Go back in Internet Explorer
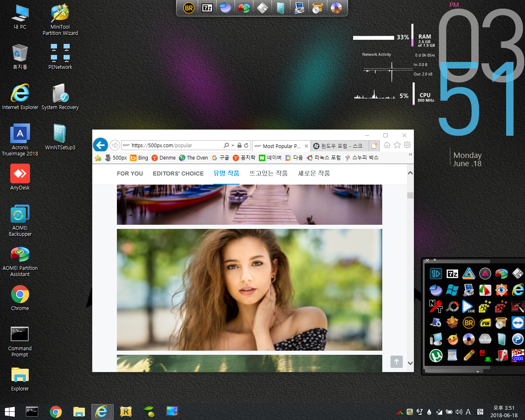Viewport: 525px width, 420px height. pyautogui.click(x=100, y=145)
